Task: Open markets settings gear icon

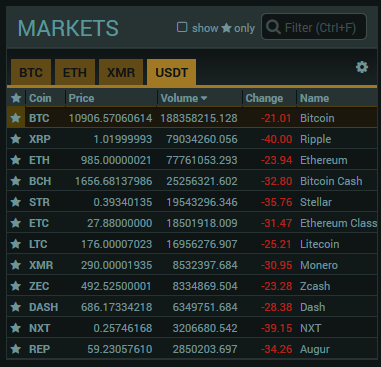Action: 362,67
